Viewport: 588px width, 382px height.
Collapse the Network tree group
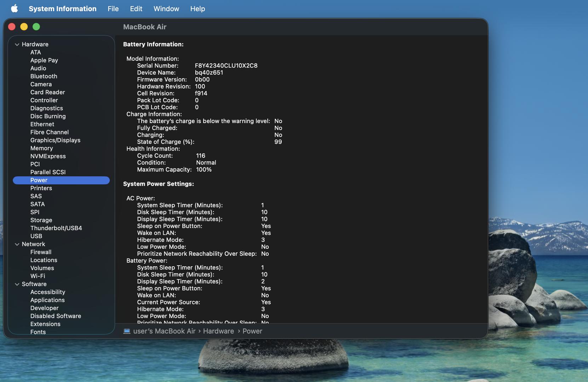point(17,244)
